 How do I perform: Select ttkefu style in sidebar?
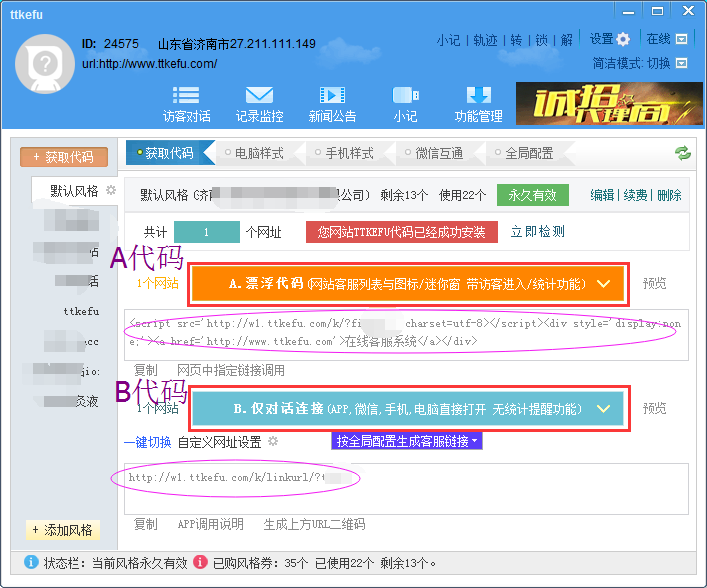click(x=81, y=311)
